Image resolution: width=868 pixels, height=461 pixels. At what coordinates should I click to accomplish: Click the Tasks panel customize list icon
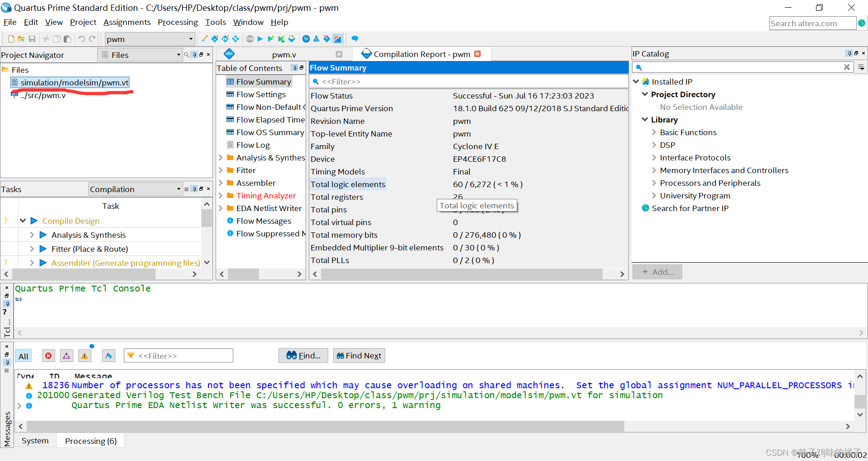[x=186, y=189]
